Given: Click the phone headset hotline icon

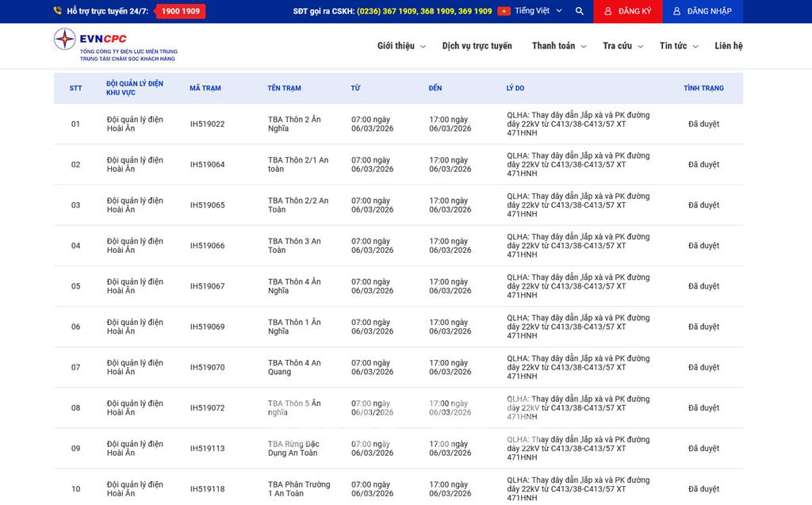Looking at the screenshot, I should (x=58, y=11).
